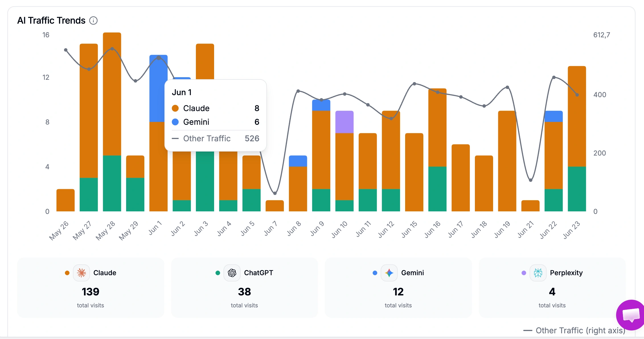The image size is (644, 339).
Task: Click the Other Traffic line point above Jun 21
Action: 530,180
